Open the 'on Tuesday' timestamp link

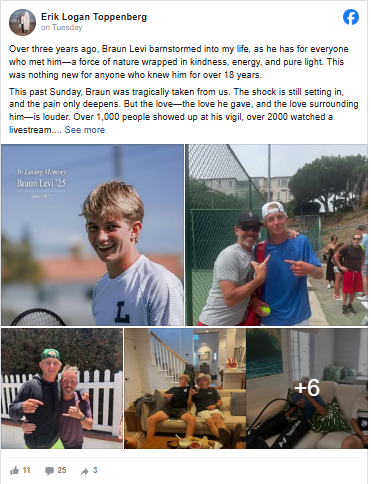click(61, 28)
